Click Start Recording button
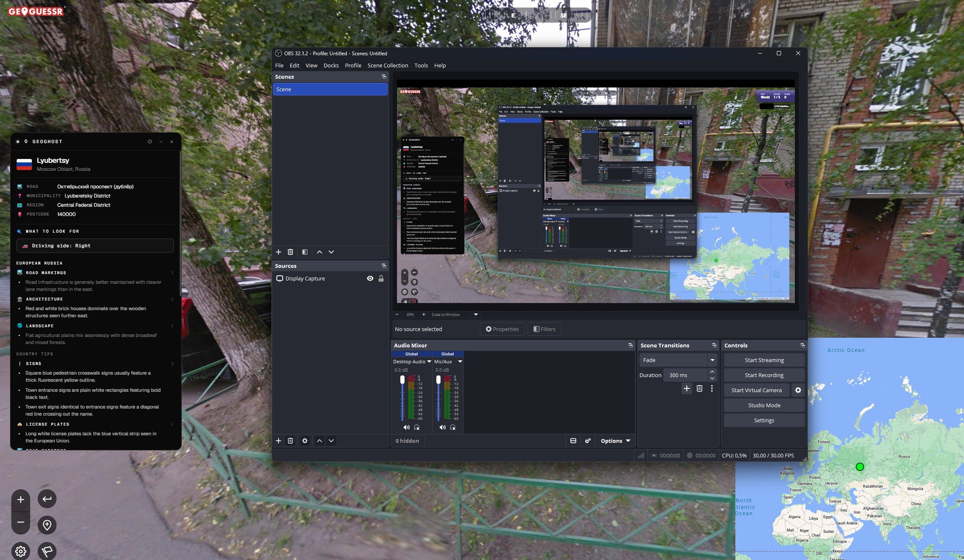The width and height of the screenshot is (964, 560). click(764, 375)
